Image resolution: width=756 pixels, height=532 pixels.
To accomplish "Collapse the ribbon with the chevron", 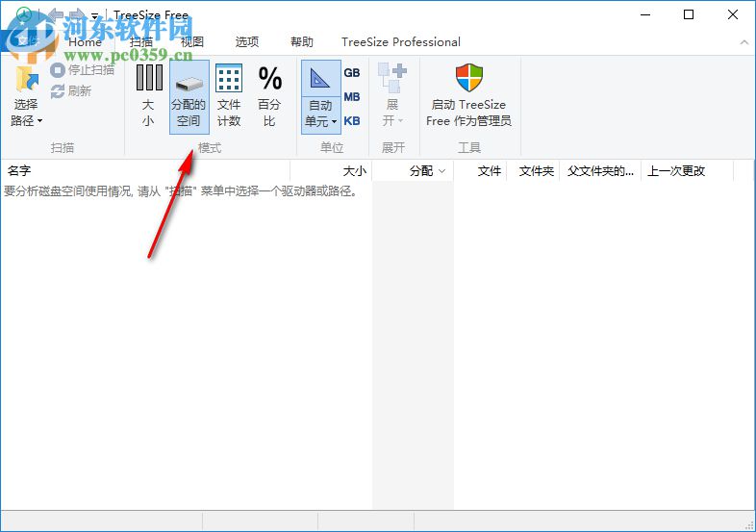I will [743, 42].
